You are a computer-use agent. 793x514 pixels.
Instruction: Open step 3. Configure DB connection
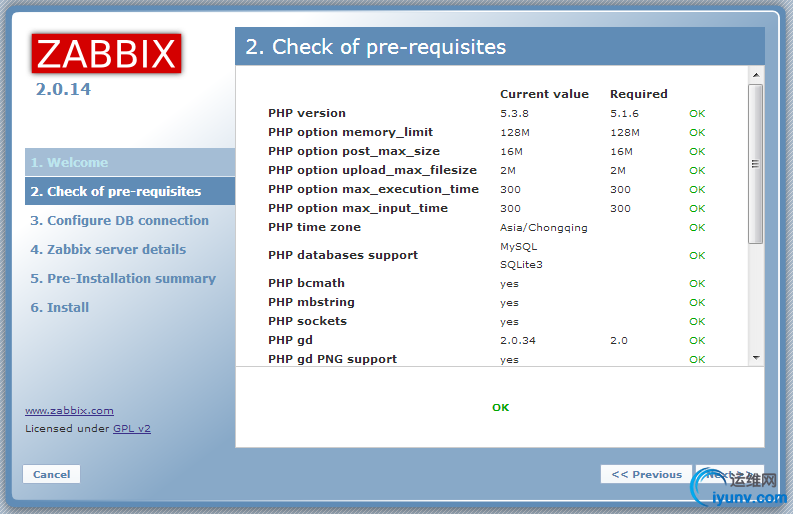point(119,221)
